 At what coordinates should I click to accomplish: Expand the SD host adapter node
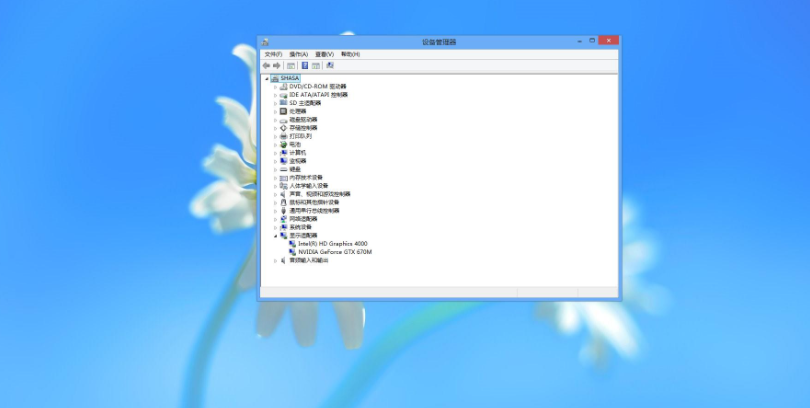point(275,103)
